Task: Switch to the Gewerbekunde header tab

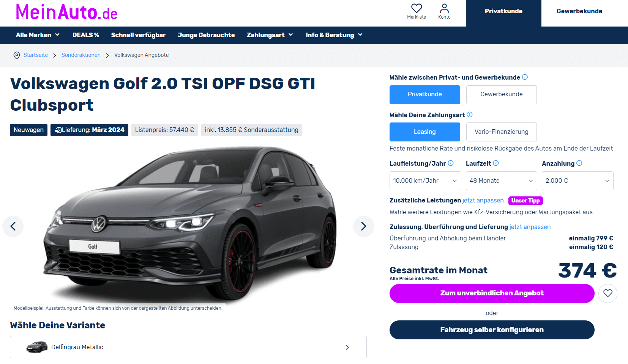Action: [x=579, y=11]
